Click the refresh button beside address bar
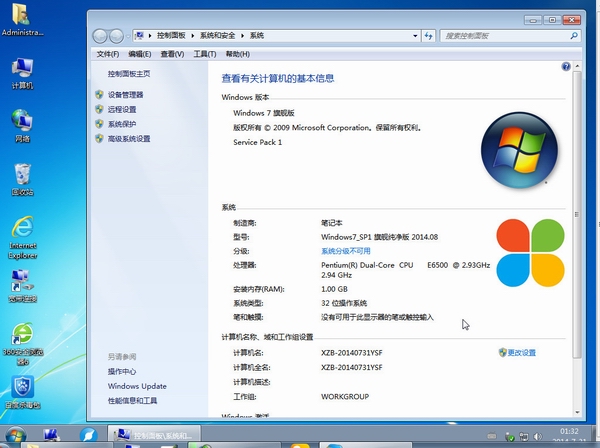Screen dimensions: 600x448 (429, 36)
